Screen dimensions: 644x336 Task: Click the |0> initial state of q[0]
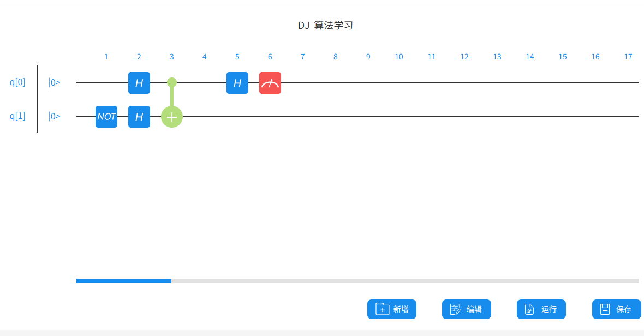point(55,82)
